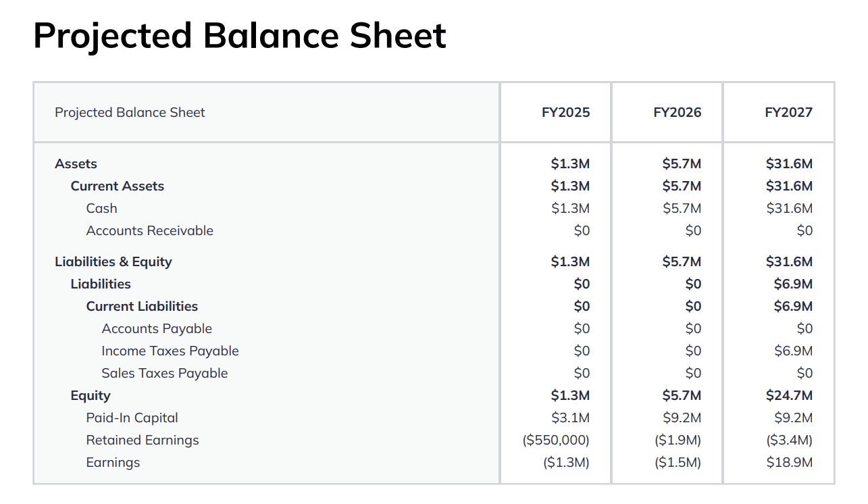
Task: Click the FY2027 Earnings value $18.9M
Action: pyautogui.click(x=789, y=462)
